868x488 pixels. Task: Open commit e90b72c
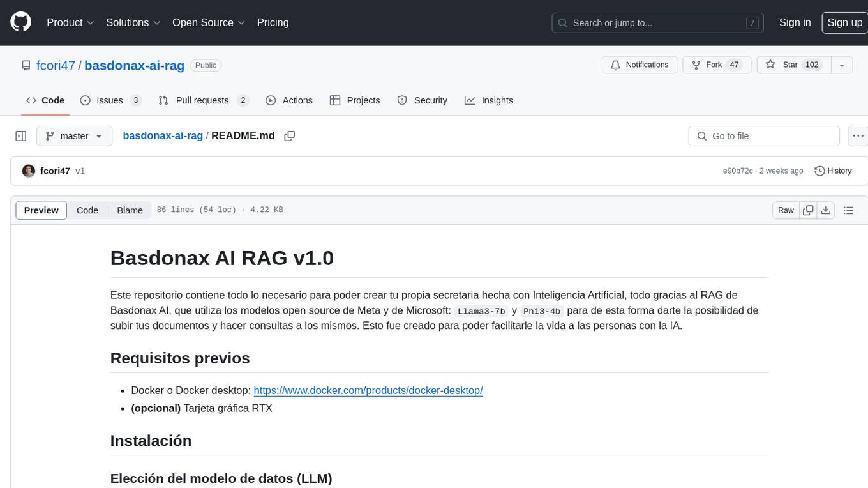coord(737,171)
